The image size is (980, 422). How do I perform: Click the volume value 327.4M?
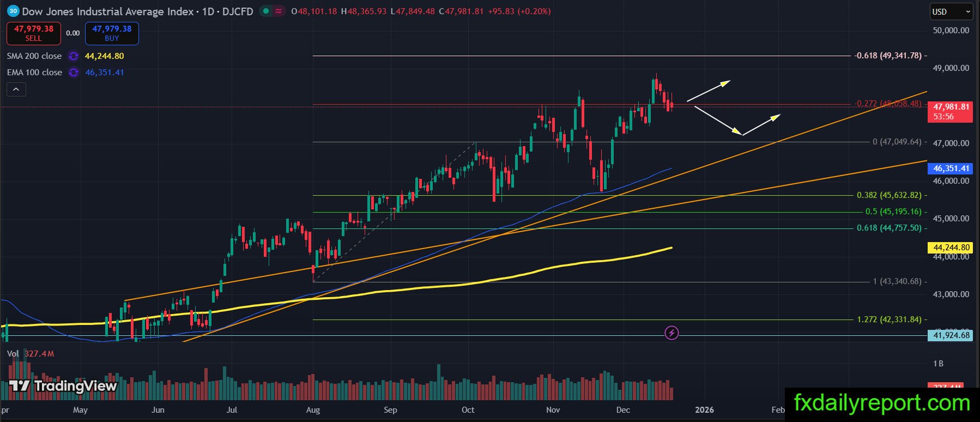40,354
